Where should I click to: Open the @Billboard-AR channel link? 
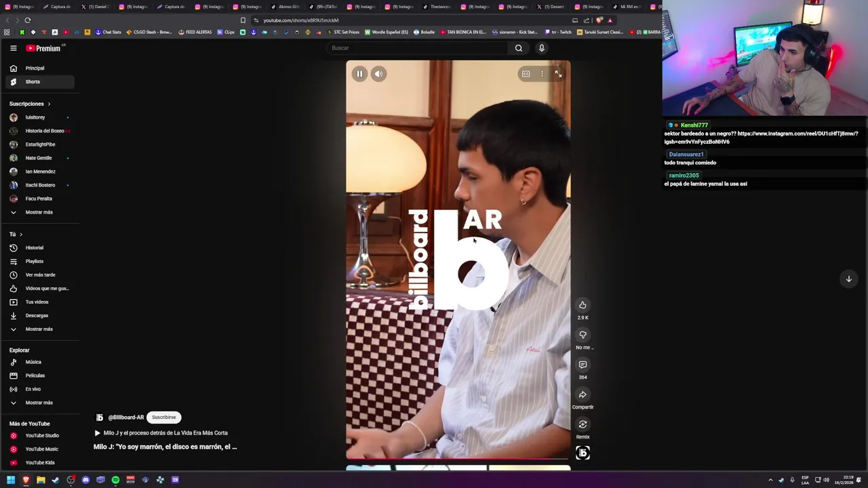[x=126, y=418]
